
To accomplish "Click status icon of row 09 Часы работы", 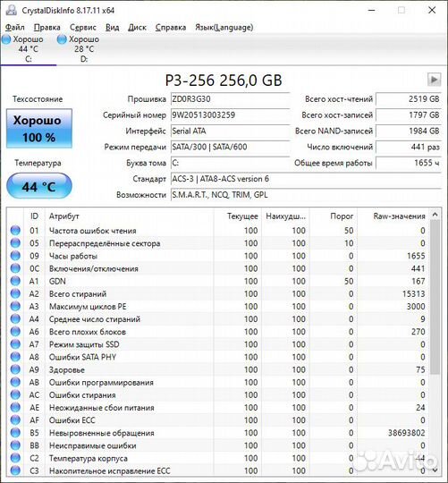I will pos(15,255).
